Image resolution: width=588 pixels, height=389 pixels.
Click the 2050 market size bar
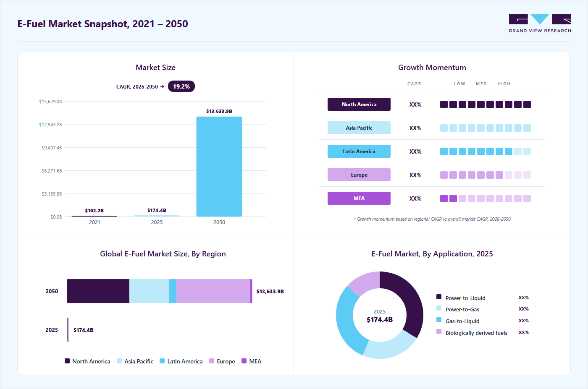(219, 167)
